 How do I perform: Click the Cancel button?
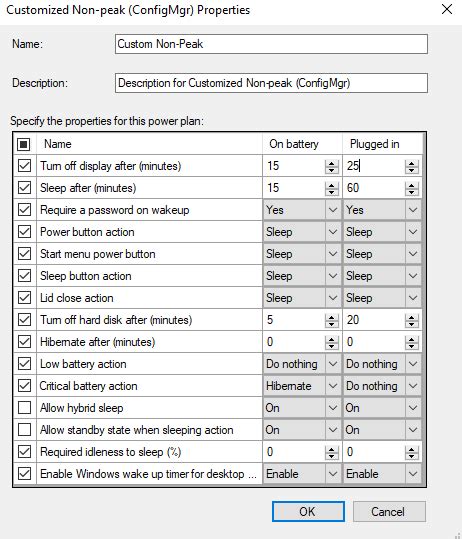click(389, 512)
